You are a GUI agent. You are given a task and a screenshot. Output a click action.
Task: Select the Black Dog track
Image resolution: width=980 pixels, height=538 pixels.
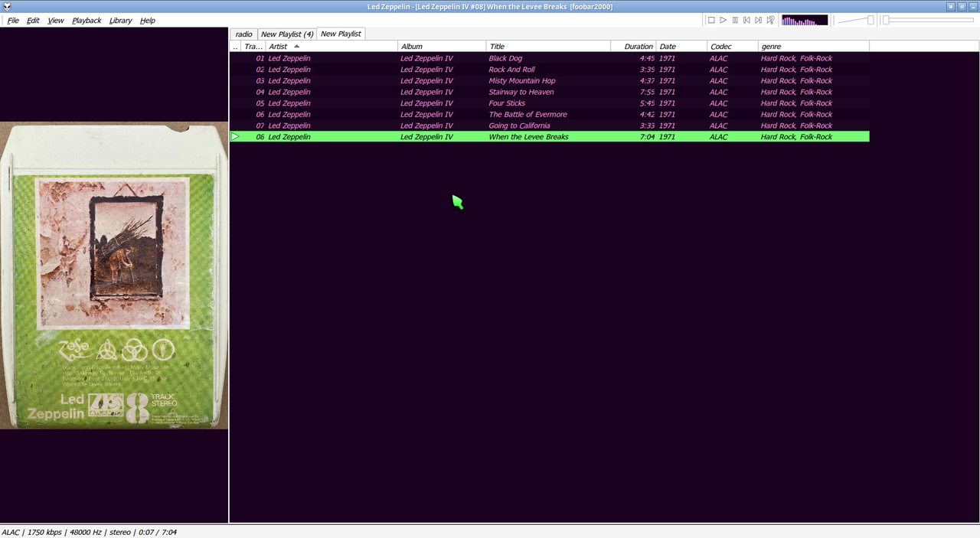550,58
